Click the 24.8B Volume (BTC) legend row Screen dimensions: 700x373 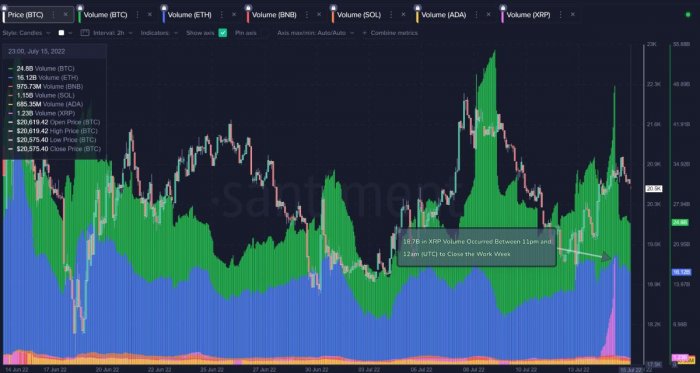pos(42,69)
